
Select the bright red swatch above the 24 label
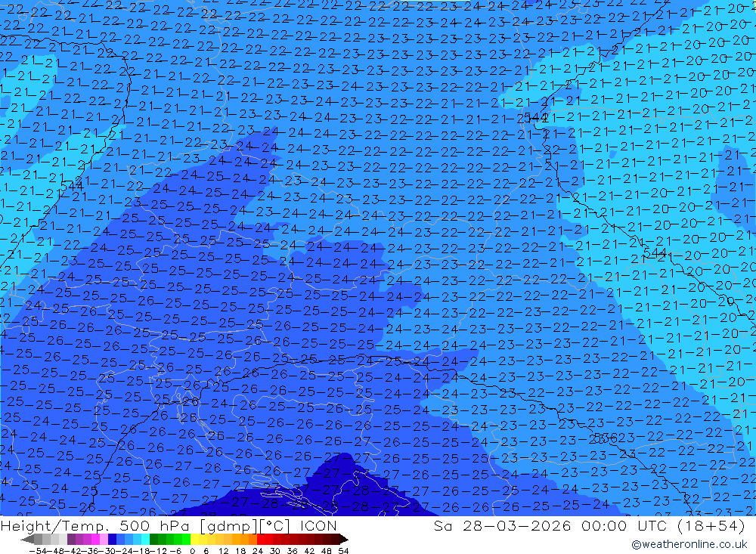(261, 539)
